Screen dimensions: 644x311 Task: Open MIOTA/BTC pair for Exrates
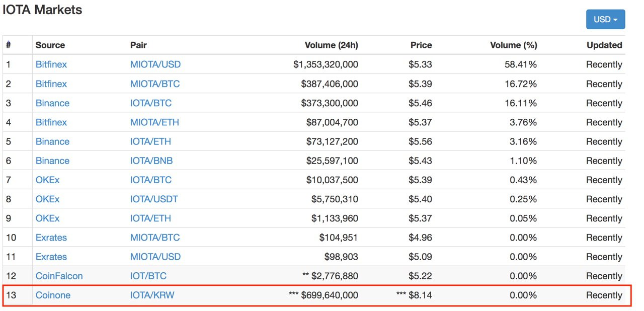coord(155,237)
